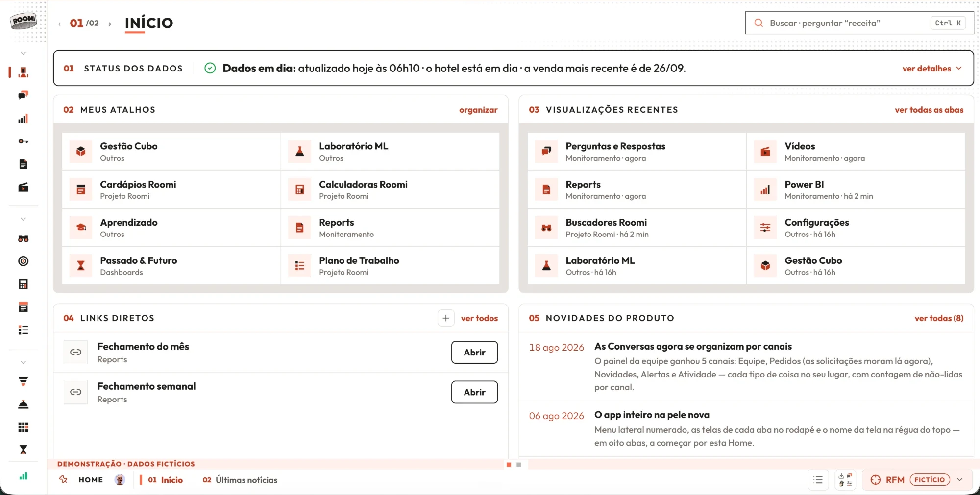Open the Fechamento semanal link
The image size is (980, 495).
(474, 392)
